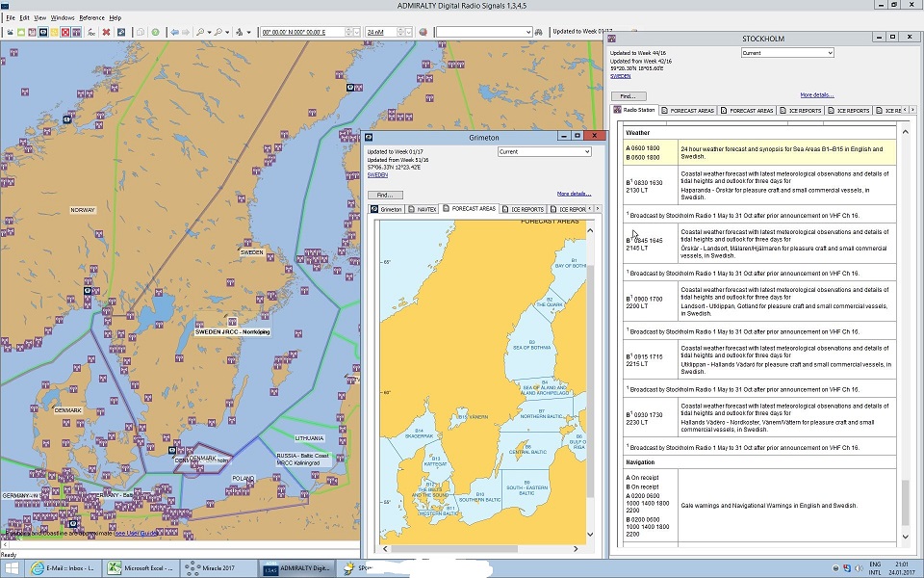The width and height of the screenshot is (924, 578).
Task: Open Microsoft Excel from the taskbar
Action: click(x=141, y=568)
